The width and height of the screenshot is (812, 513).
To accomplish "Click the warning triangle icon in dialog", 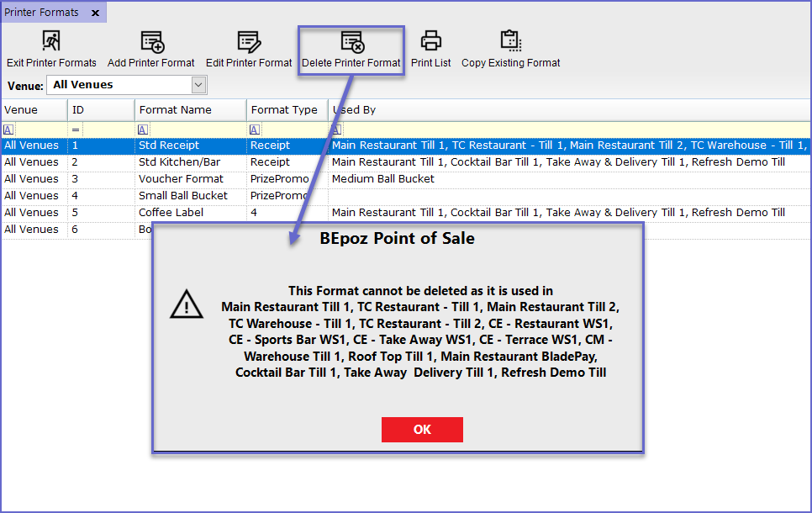I will (x=187, y=305).
